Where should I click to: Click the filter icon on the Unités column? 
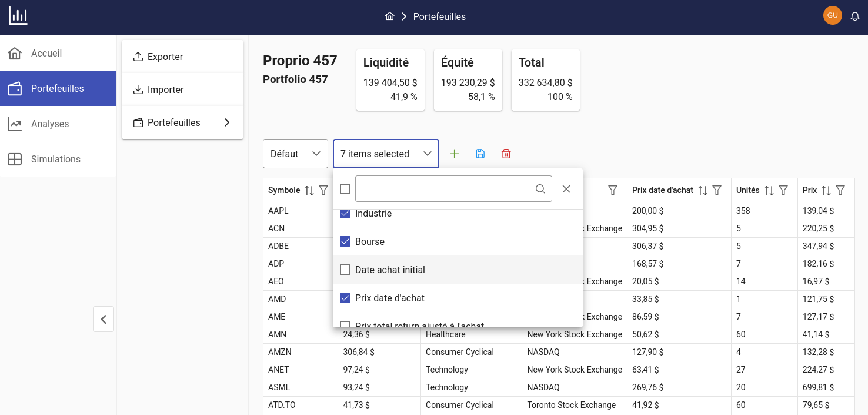(783, 190)
